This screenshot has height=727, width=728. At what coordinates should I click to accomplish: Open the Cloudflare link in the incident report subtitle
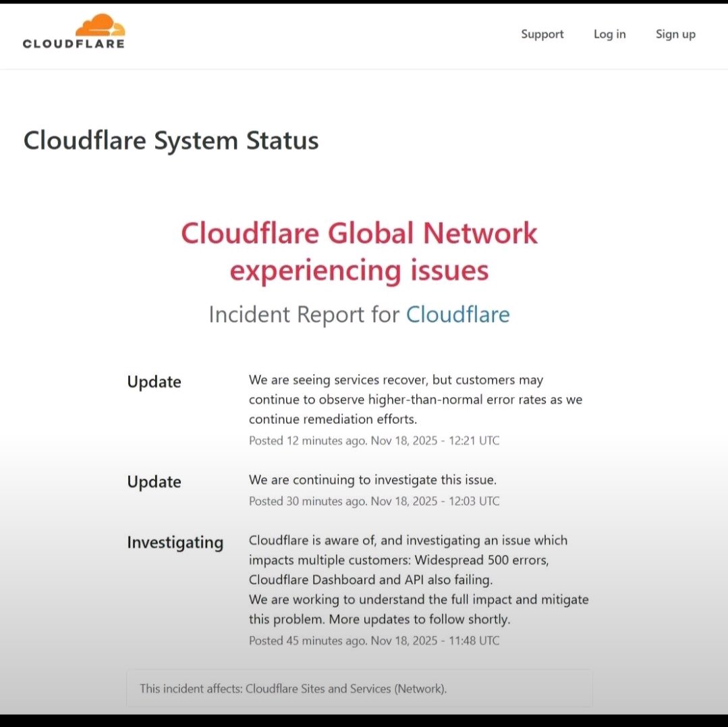(x=458, y=315)
